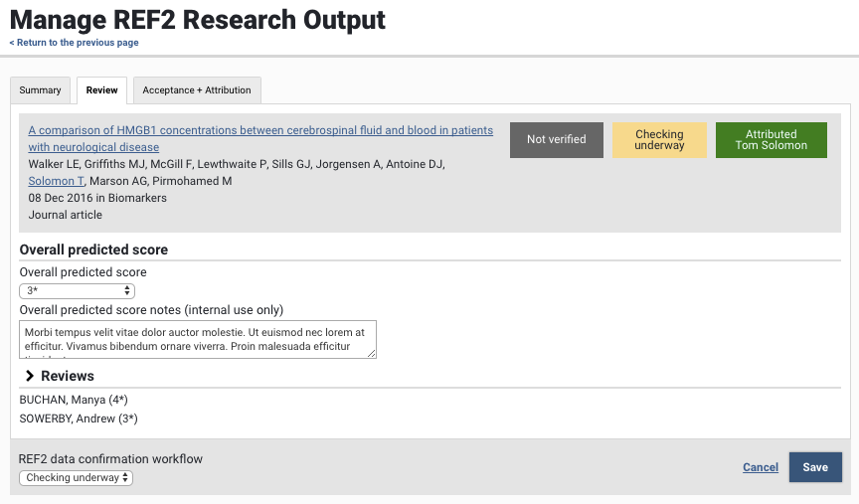Switch to the Summary tab
This screenshot has width=859, height=504.
pyautogui.click(x=40, y=90)
